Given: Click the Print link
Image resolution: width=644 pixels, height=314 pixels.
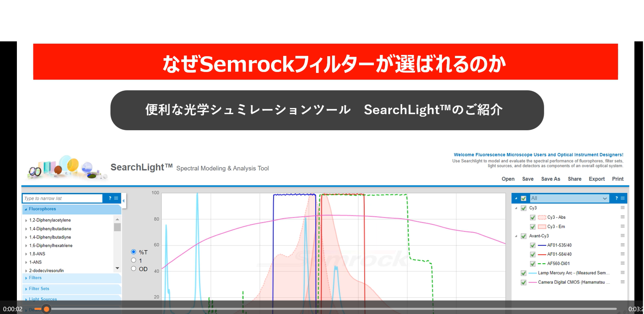Looking at the screenshot, I should click(617, 179).
